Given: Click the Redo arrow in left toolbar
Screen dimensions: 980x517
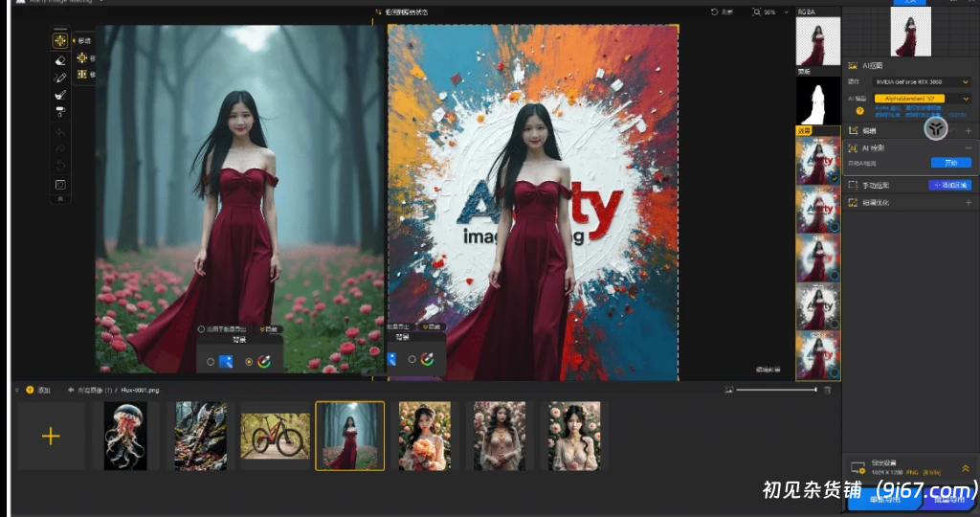Looking at the screenshot, I should click(x=60, y=148).
